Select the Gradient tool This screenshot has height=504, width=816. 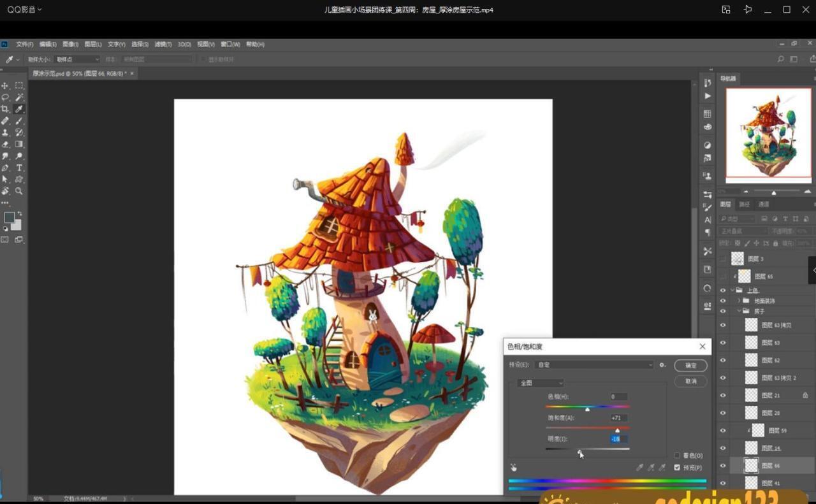click(19, 144)
